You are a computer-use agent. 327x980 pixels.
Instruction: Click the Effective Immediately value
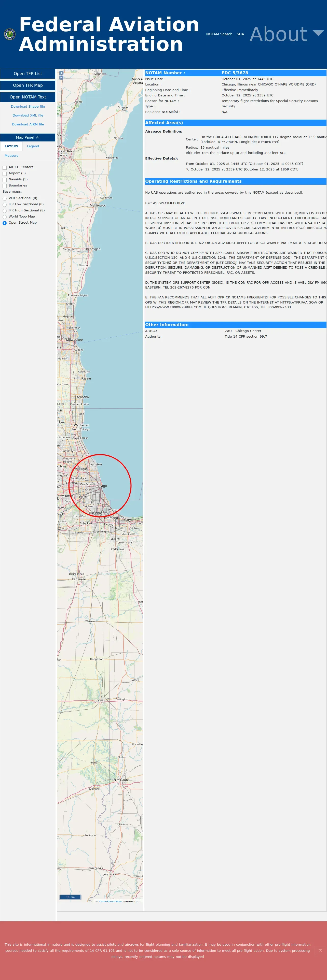pos(240,90)
